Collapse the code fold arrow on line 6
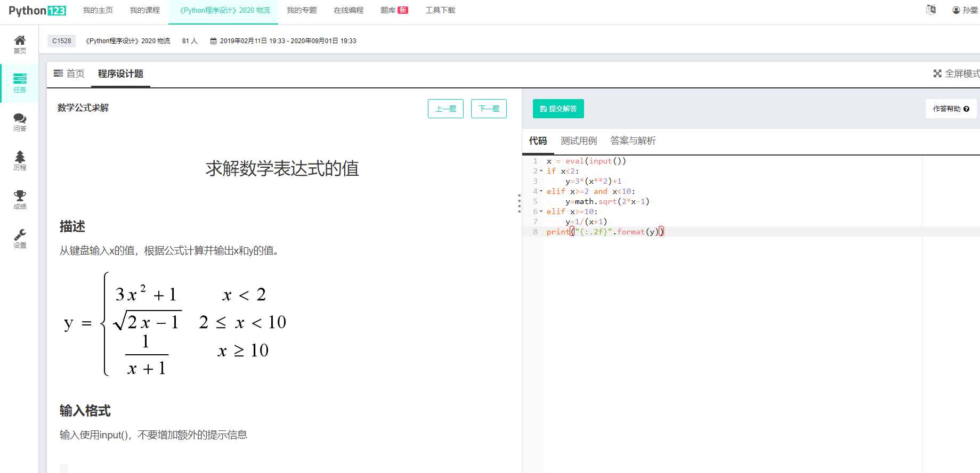This screenshot has height=473, width=980. pos(541,211)
